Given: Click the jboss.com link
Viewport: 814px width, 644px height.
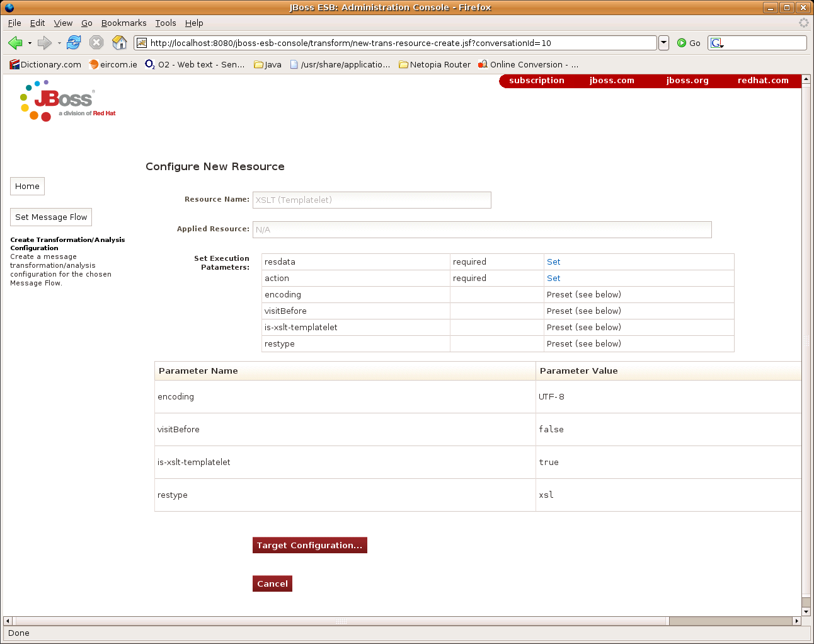Looking at the screenshot, I should 612,81.
